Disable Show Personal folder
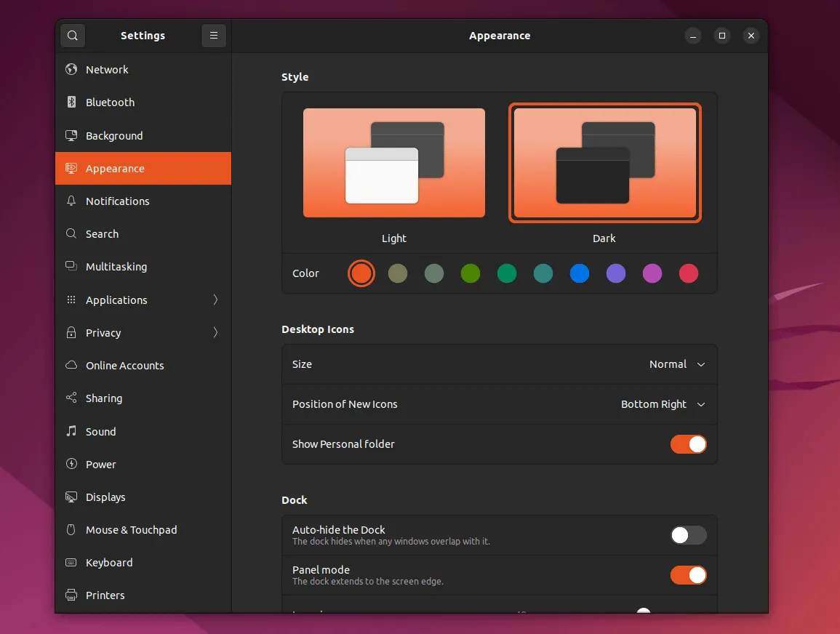840x634 pixels. coord(688,444)
